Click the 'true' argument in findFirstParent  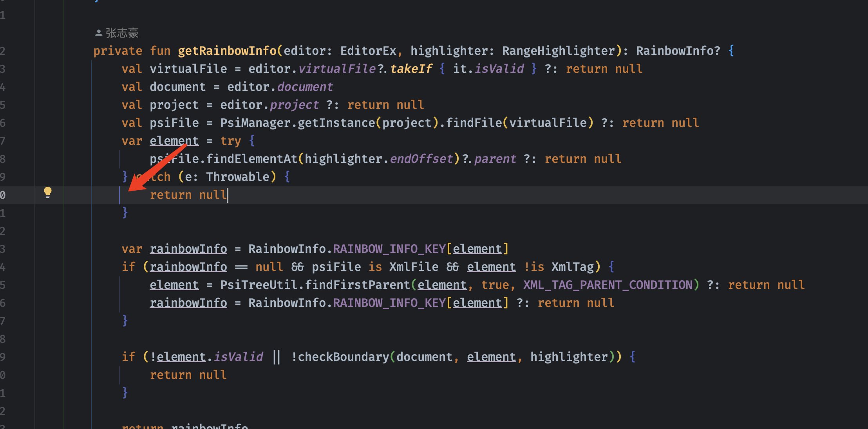[x=495, y=285]
